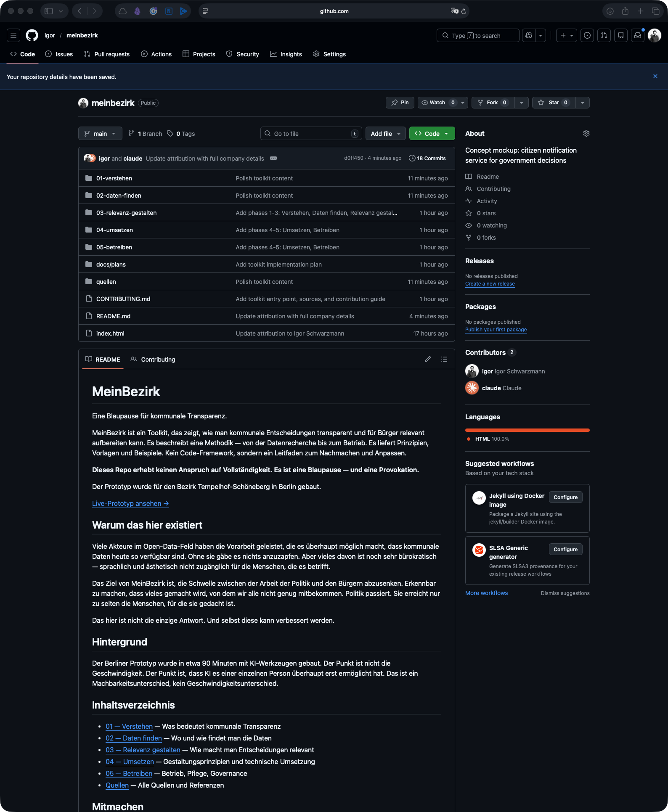Open your repositories icon in the header

tap(621, 35)
